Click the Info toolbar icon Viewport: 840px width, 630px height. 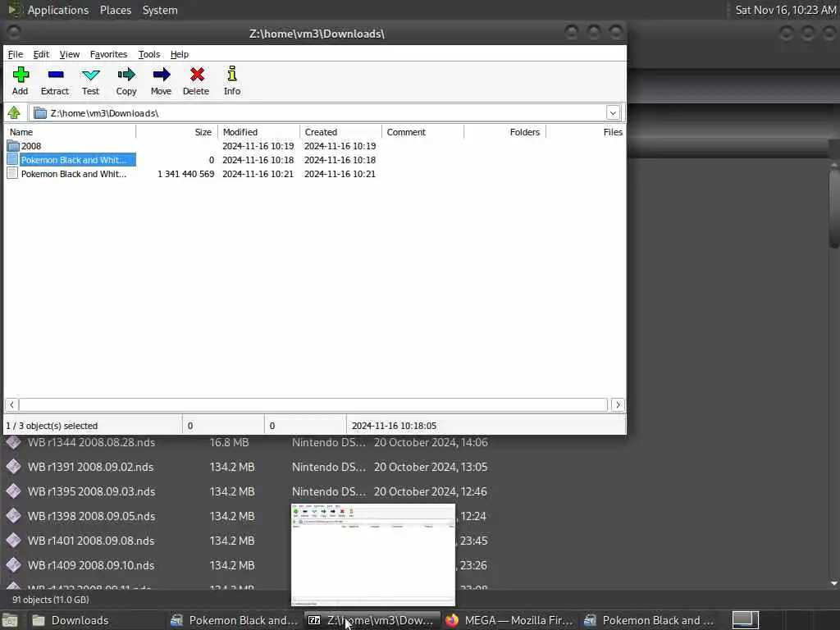(x=232, y=74)
